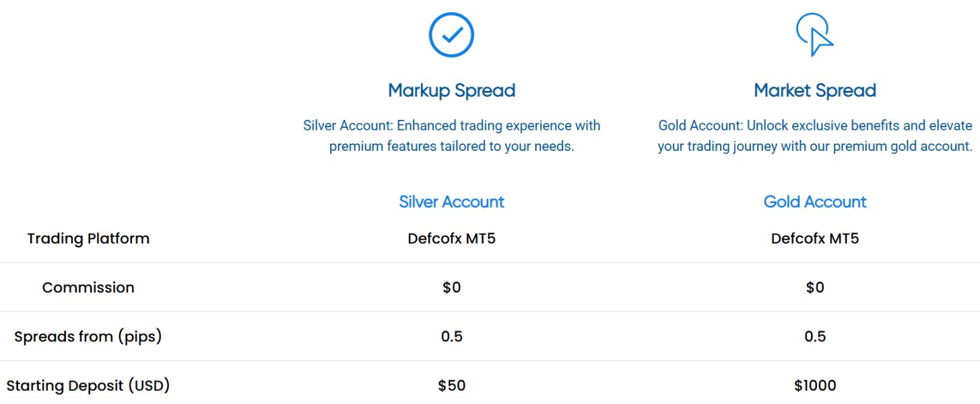The width and height of the screenshot is (980, 404).
Task: Click the Silver Account $0 commission value
Action: point(451,288)
